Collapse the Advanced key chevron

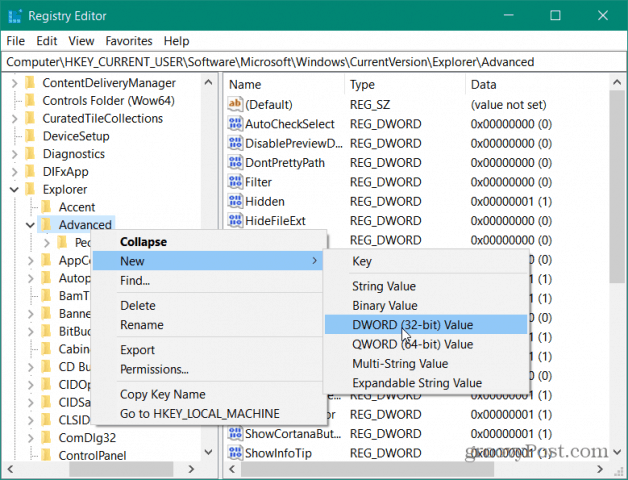tap(30, 225)
